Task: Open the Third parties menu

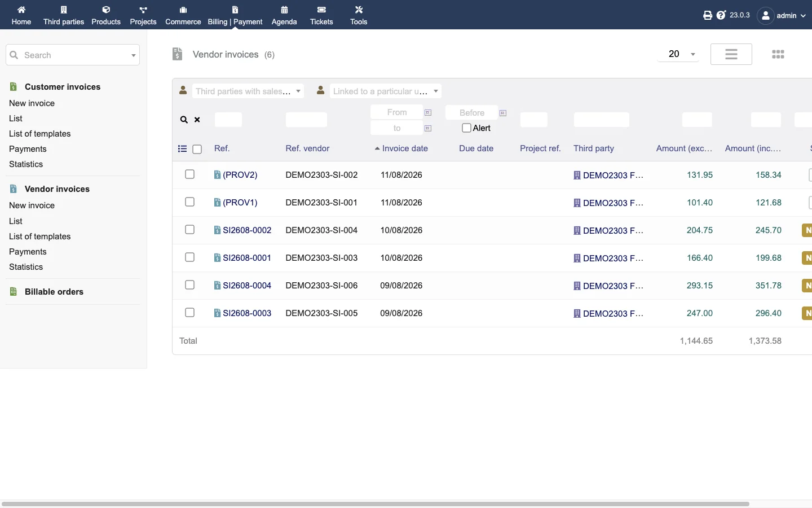Action: tap(64, 15)
